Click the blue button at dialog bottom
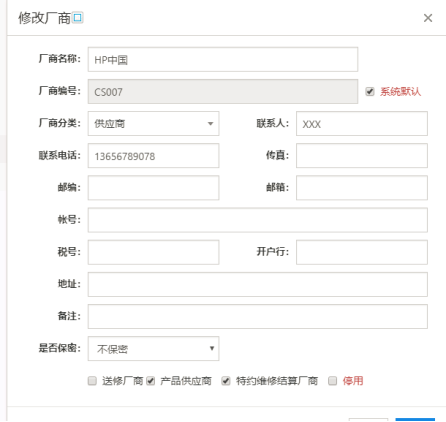This screenshot has width=446, height=422. coord(415,420)
